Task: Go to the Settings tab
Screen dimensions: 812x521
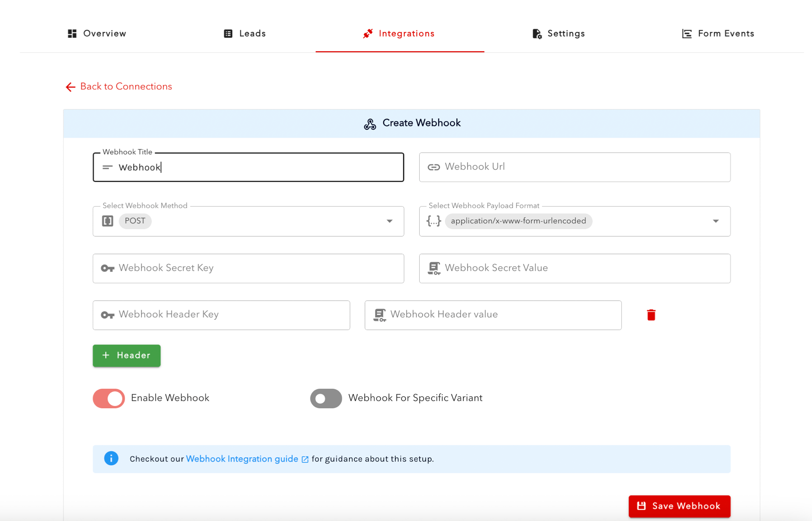Action: [x=559, y=34]
